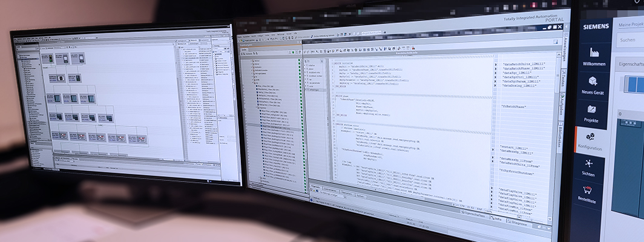This screenshot has height=242, width=644.
Task: Open Sichten in the Siemens sidebar
Action: 588,168
